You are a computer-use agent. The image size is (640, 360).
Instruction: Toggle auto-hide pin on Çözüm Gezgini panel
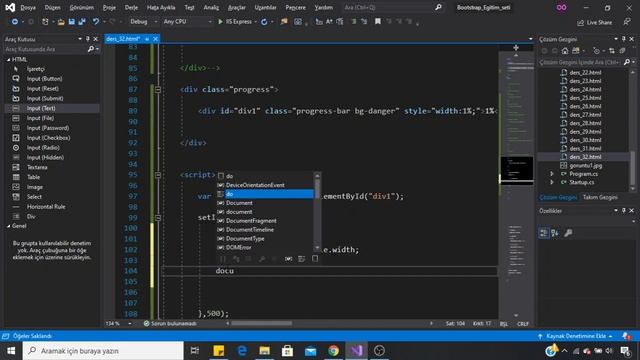coord(624,39)
